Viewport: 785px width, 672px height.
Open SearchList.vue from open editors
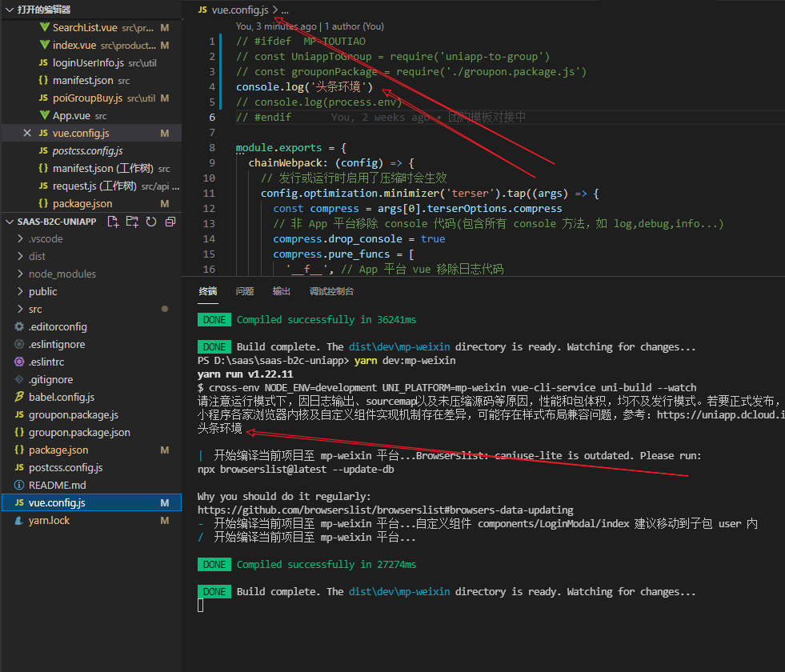pos(91,27)
